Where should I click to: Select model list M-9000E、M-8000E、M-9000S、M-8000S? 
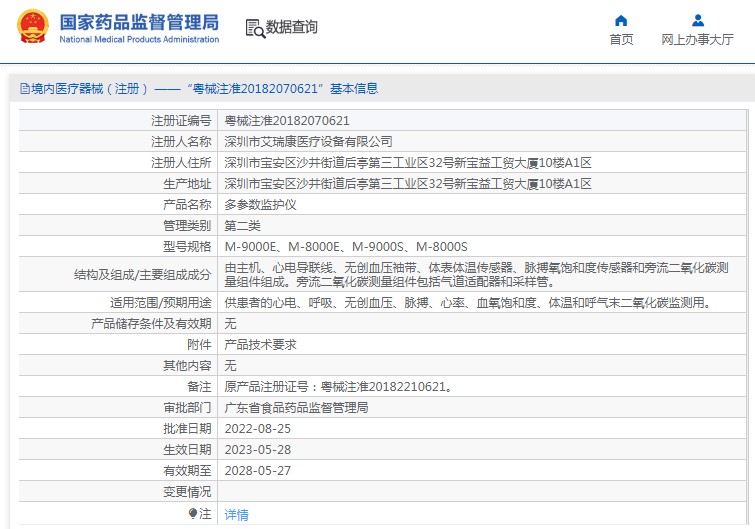(346, 246)
